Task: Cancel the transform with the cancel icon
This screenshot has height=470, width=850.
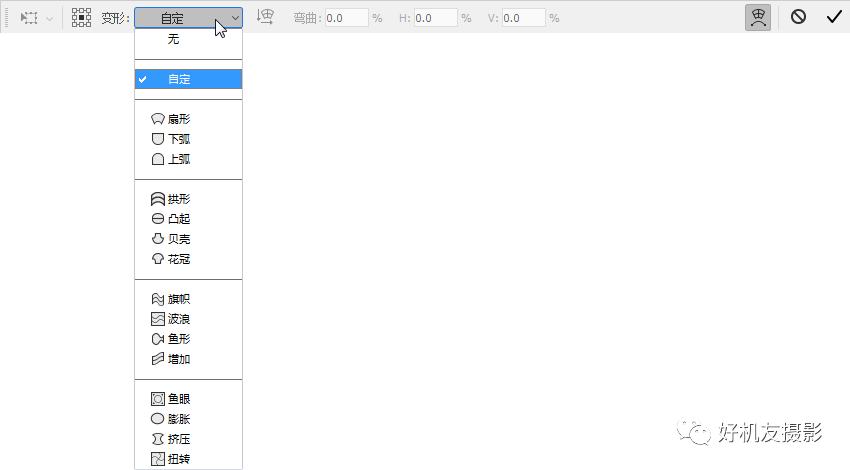Action: coord(798,17)
